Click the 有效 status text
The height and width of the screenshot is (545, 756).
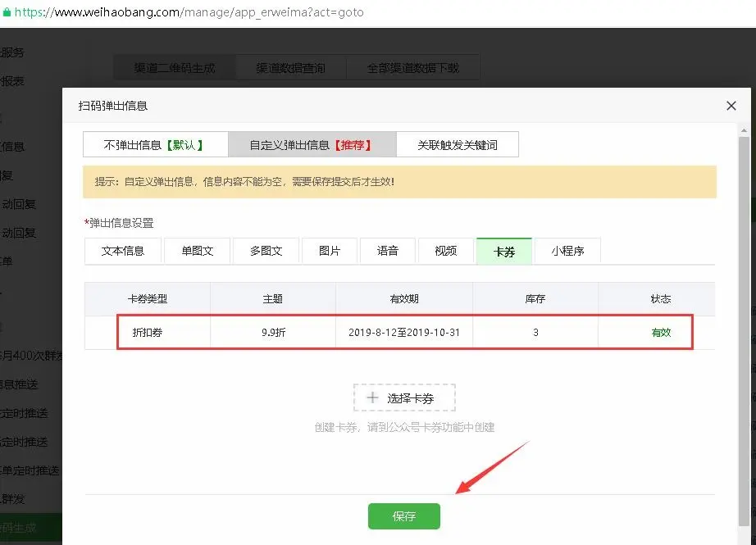[661, 332]
